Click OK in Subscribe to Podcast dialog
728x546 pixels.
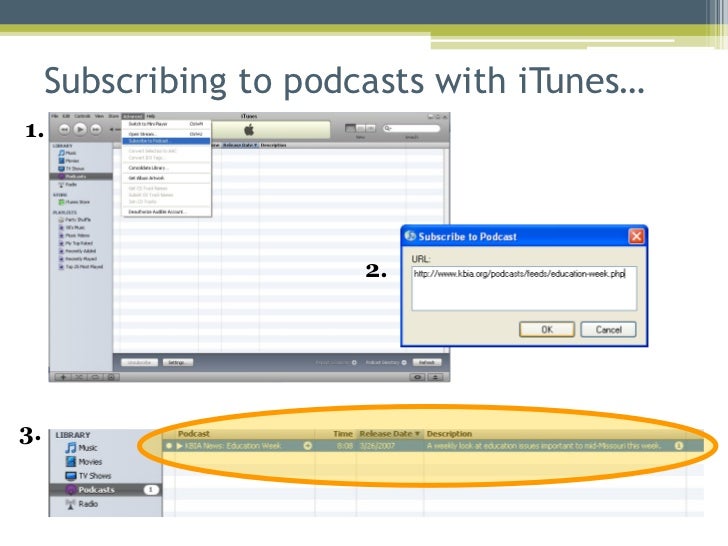(547, 330)
